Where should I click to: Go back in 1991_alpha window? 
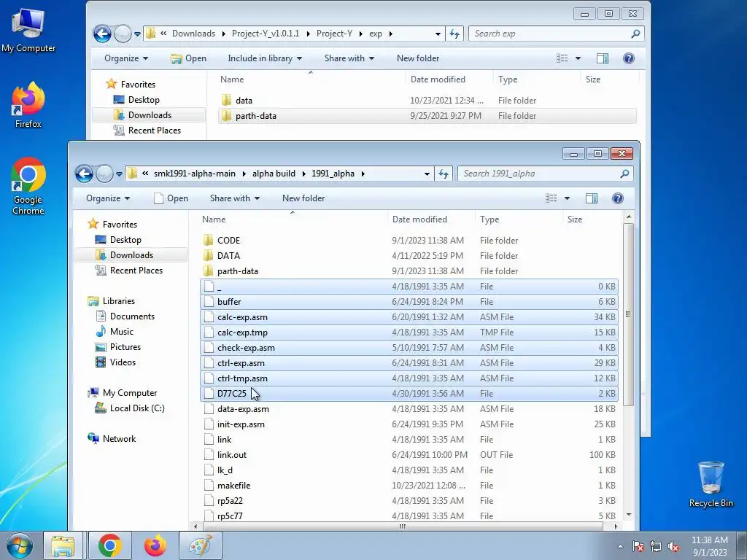coord(85,174)
